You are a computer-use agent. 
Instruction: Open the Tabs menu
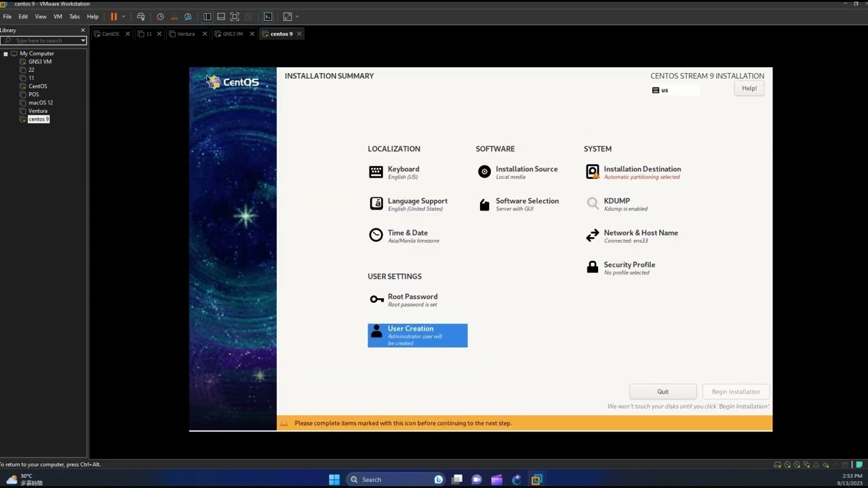coord(75,16)
